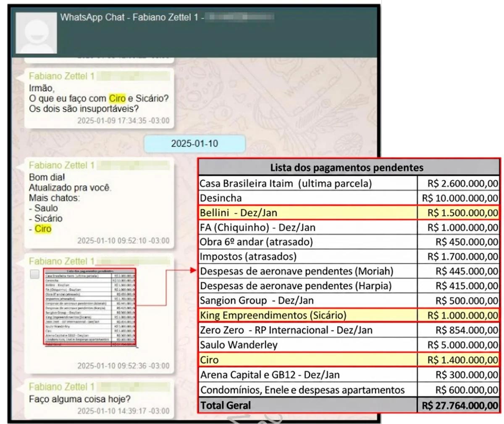Select the amount R$ 10.000.000,00
The width and height of the screenshot is (504, 424).
[459, 198]
